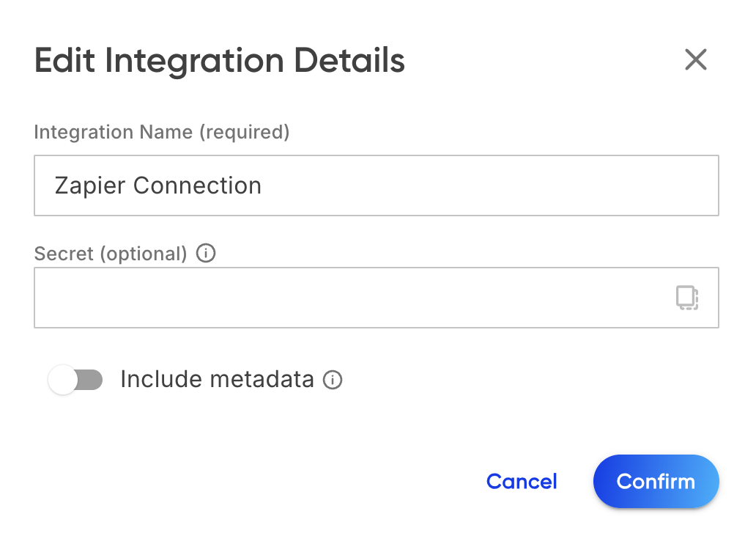Screen dimensions: 756x544
Task: Click the Include metadata label text
Action: click(x=217, y=379)
